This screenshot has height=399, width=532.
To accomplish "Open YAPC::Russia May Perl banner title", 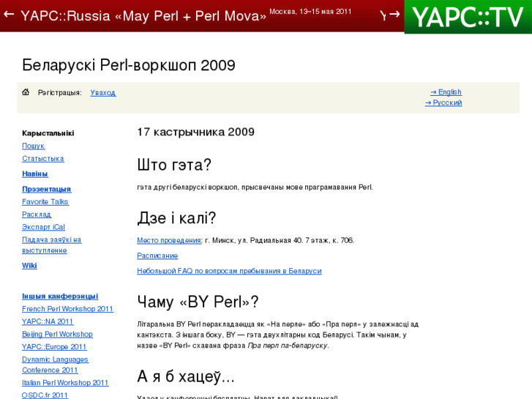I will coord(143,16).
